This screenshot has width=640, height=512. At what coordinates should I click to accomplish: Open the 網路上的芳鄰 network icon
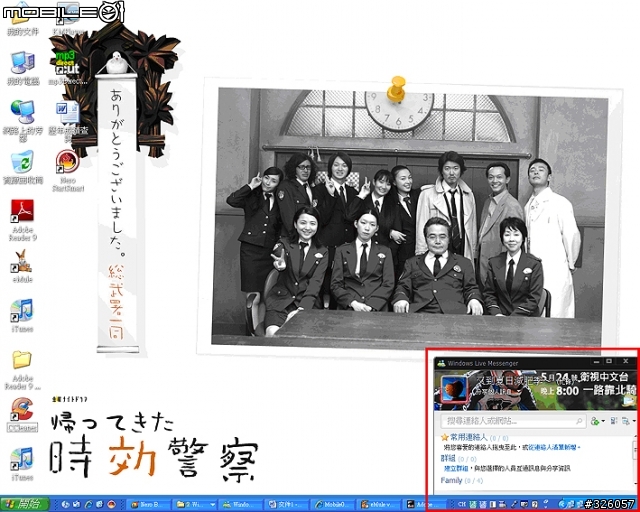coord(23,121)
